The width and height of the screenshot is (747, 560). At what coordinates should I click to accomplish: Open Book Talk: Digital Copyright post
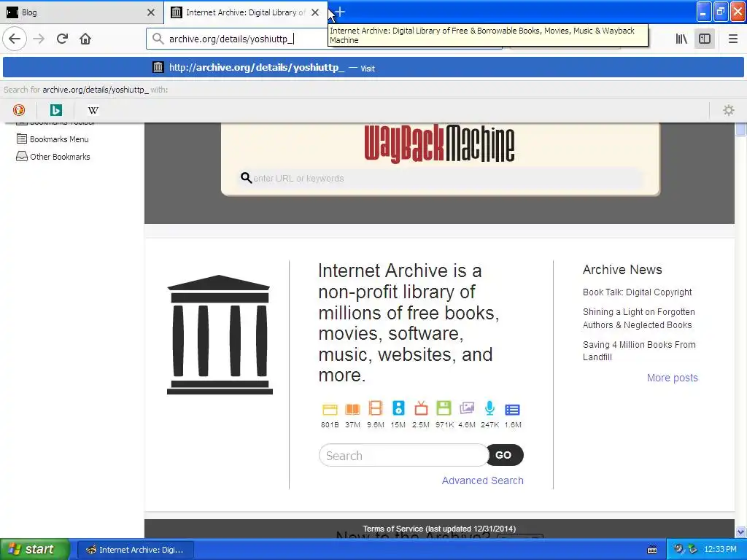point(637,292)
